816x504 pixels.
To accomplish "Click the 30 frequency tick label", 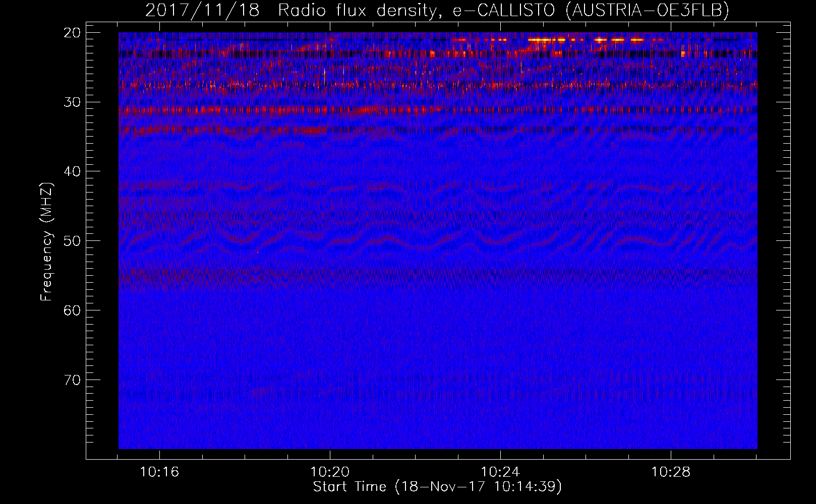I will pos(73,102).
